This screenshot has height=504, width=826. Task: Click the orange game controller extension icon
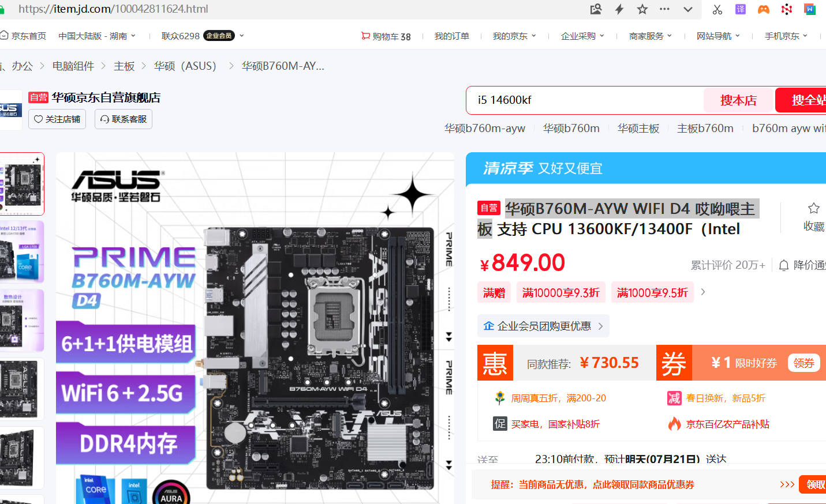pos(763,9)
